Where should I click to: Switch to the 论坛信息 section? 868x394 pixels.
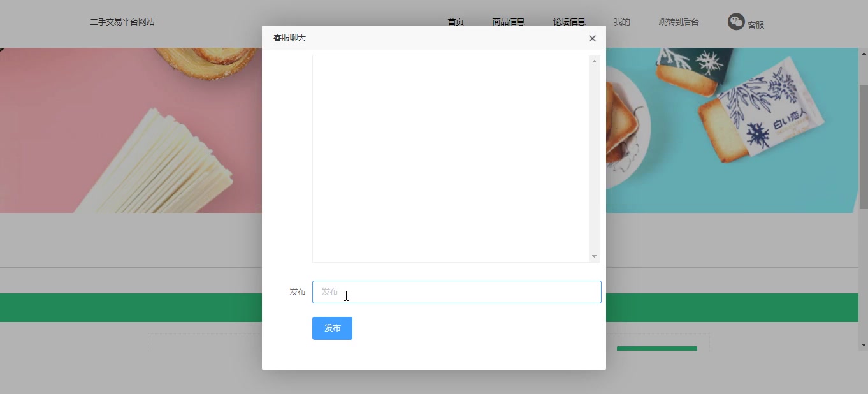pyautogui.click(x=569, y=21)
